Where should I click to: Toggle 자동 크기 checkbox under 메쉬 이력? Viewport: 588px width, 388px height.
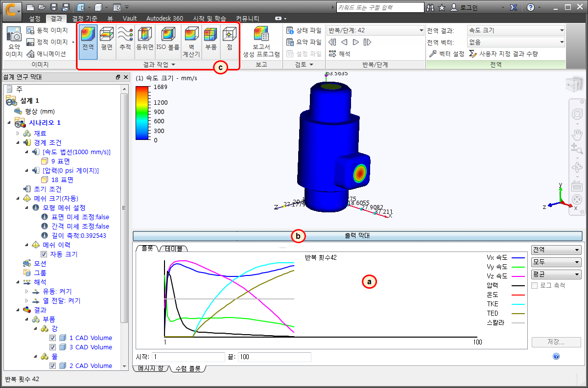[44, 254]
